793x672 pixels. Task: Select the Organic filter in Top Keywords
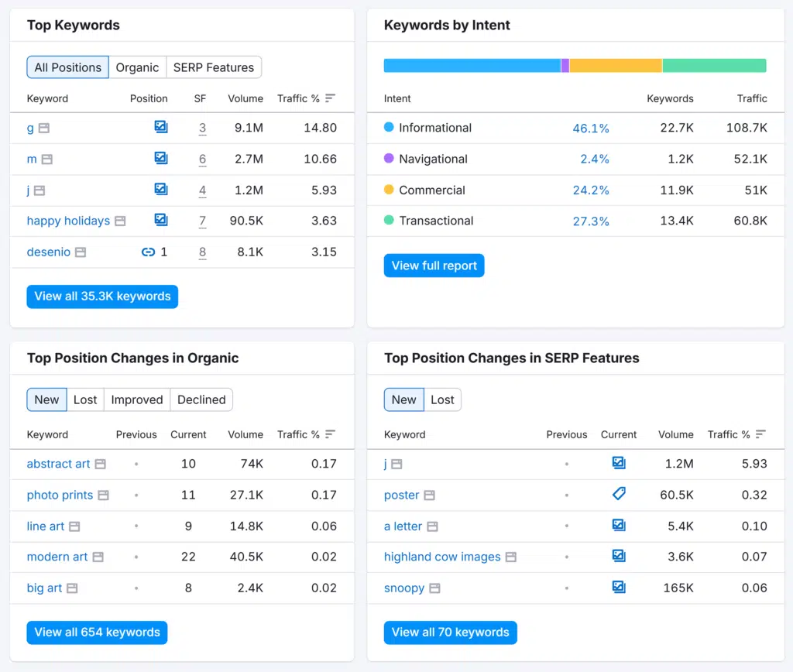137,67
